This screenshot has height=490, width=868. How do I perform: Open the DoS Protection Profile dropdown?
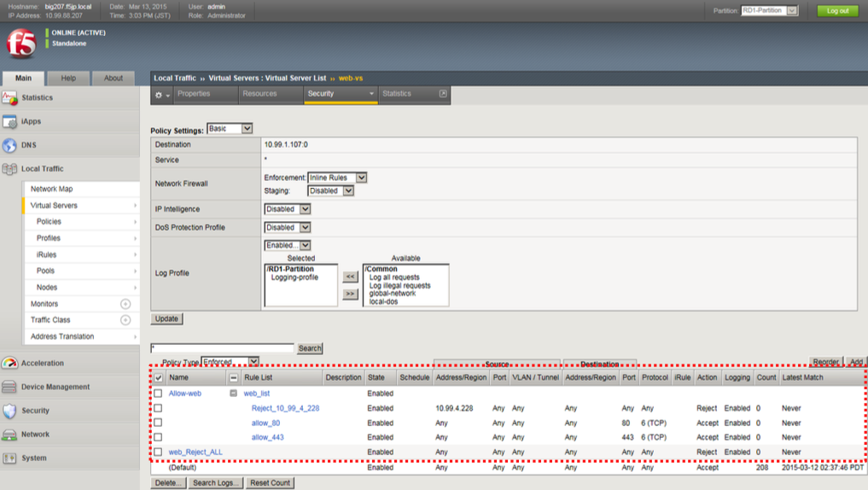point(288,228)
